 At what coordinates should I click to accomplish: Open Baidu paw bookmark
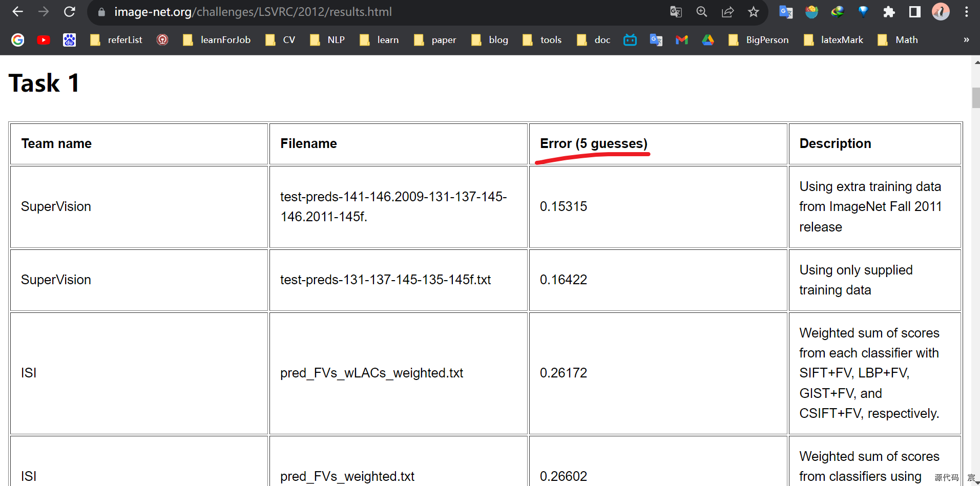[x=70, y=40]
